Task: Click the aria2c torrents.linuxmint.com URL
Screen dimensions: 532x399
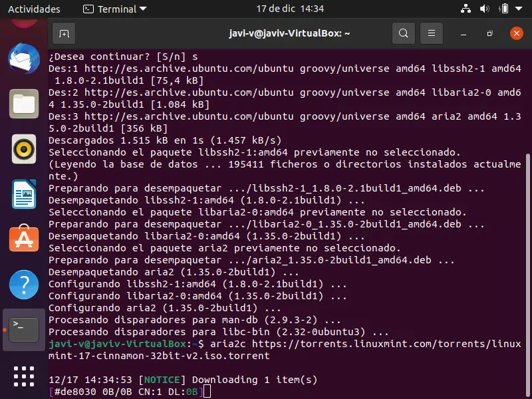Action: [x=285, y=350]
